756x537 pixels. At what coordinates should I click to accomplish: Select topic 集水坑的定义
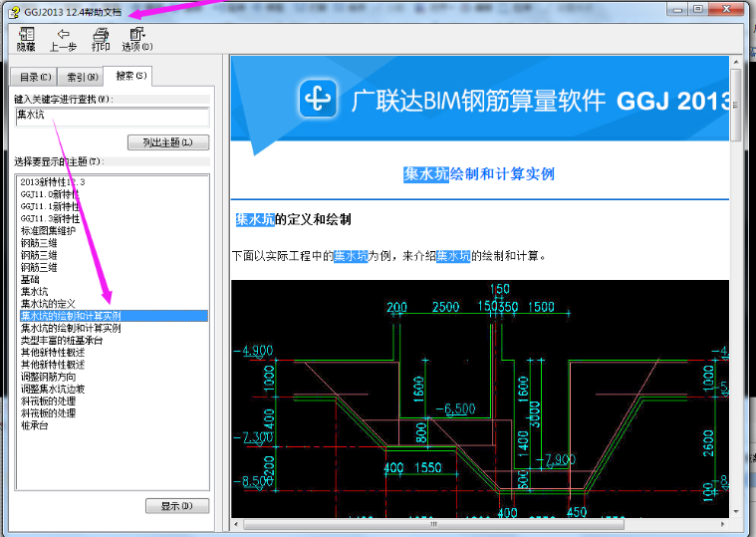48,304
